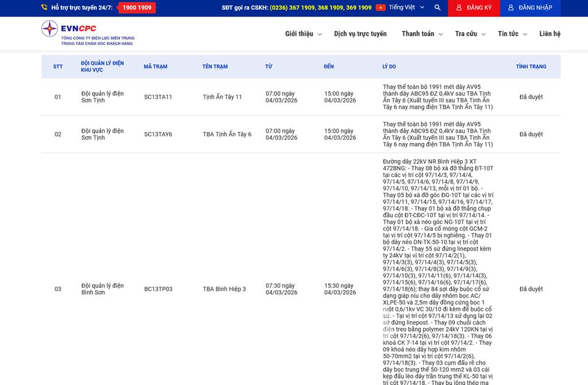Click the TÌNH TRẠNG column header
This screenshot has height=385, width=588.
(x=531, y=67)
